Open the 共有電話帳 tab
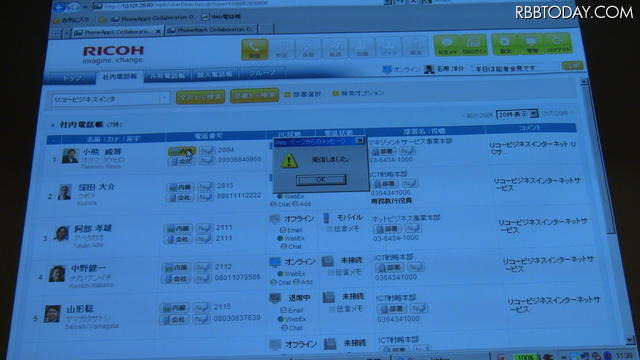The height and width of the screenshot is (360, 640). (x=167, y=76)
